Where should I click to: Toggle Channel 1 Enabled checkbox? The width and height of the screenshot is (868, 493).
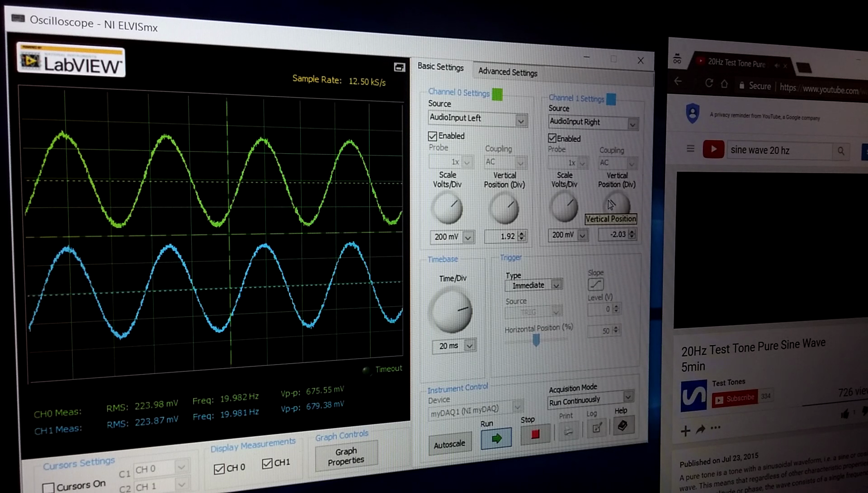552,138
